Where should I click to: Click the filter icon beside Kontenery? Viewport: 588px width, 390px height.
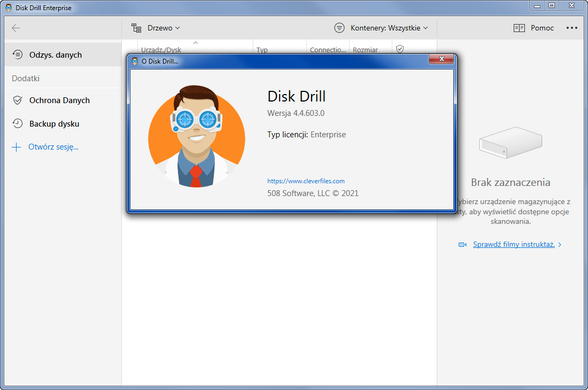[339, 28]
